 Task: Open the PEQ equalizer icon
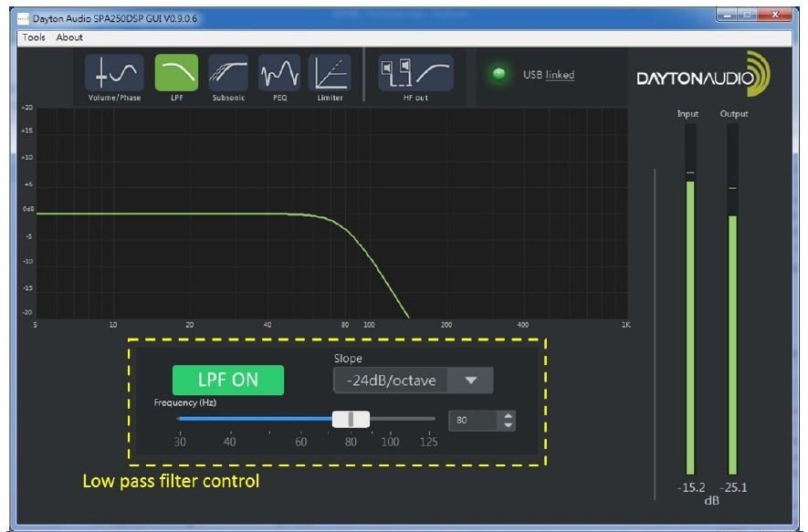tap(278, 73)
